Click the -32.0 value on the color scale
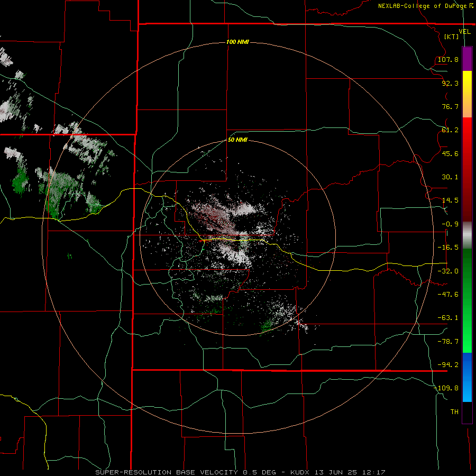The image size is (476, 476). (448, 271)
